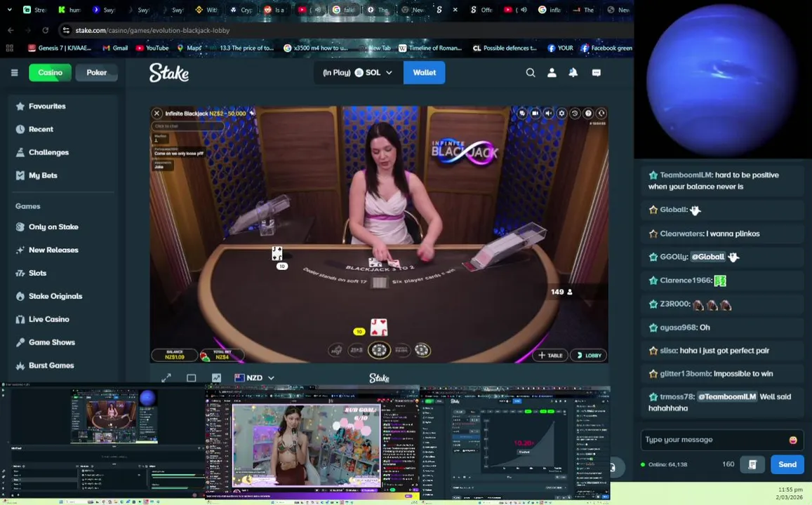Open site information icon in address bar
812x505 pixels.
pos(66,31)
